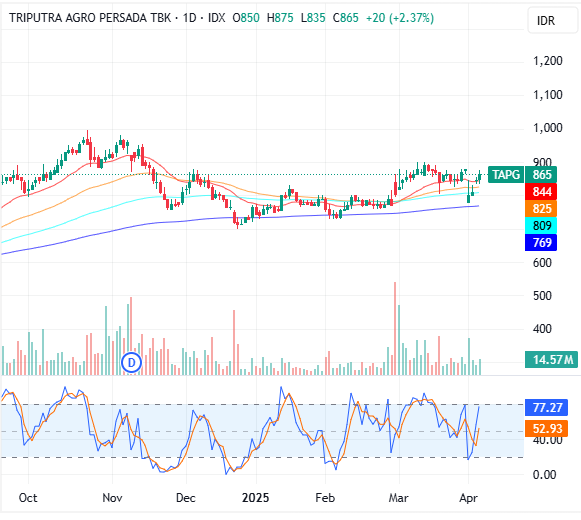
Task: Click the Nov label on time axis
Action: [112, 497]
